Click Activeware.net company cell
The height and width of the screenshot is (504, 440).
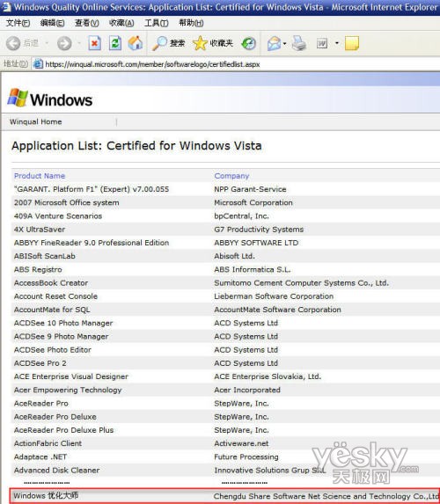point(241,443)
